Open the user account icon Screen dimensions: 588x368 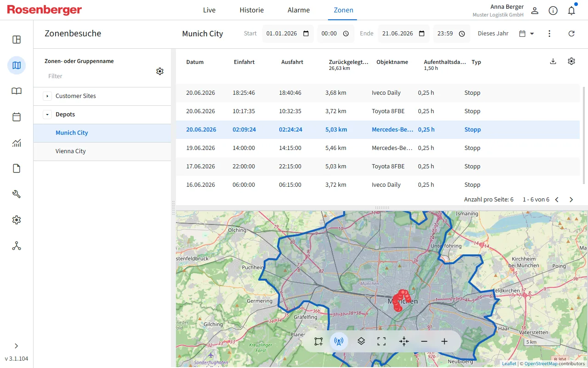(535, 11)
